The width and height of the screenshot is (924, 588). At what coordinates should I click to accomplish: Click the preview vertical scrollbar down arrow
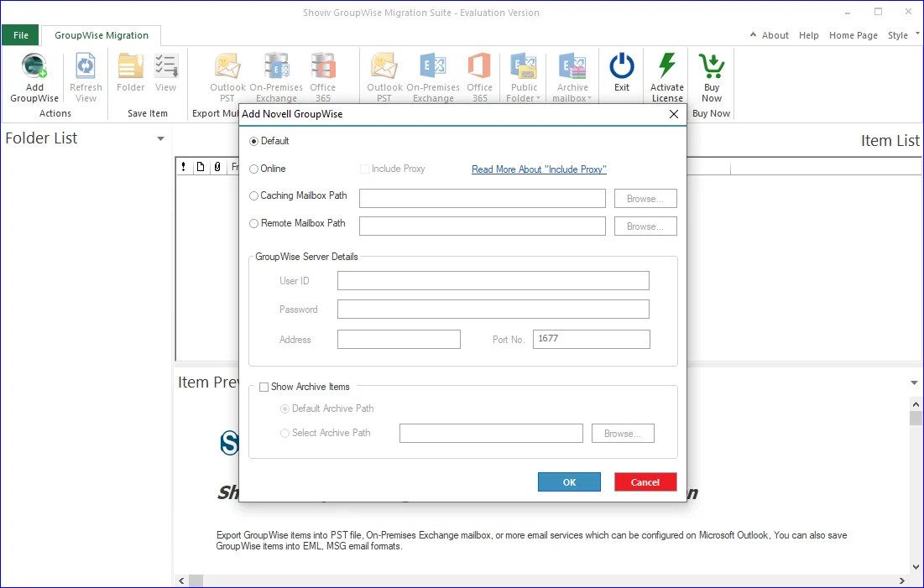click(915, 567)
